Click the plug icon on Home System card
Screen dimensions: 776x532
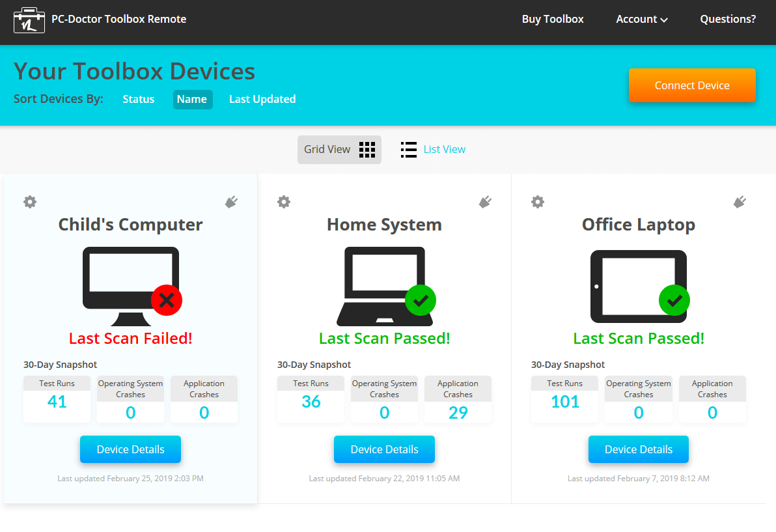(485, 202)
